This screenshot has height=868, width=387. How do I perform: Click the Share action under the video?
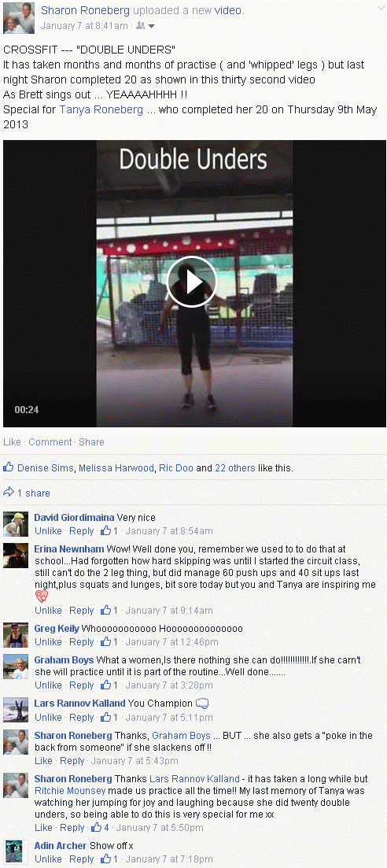click(x=91, y=441)
